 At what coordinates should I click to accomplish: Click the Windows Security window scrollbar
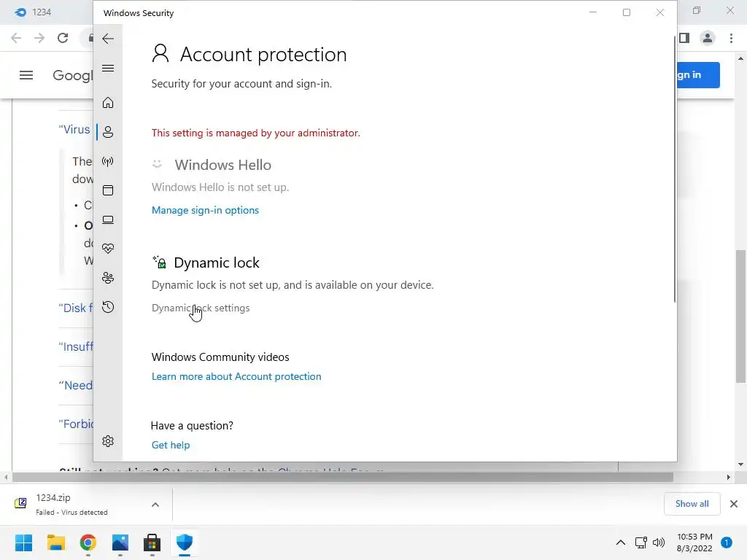click(x=675, y=169)
